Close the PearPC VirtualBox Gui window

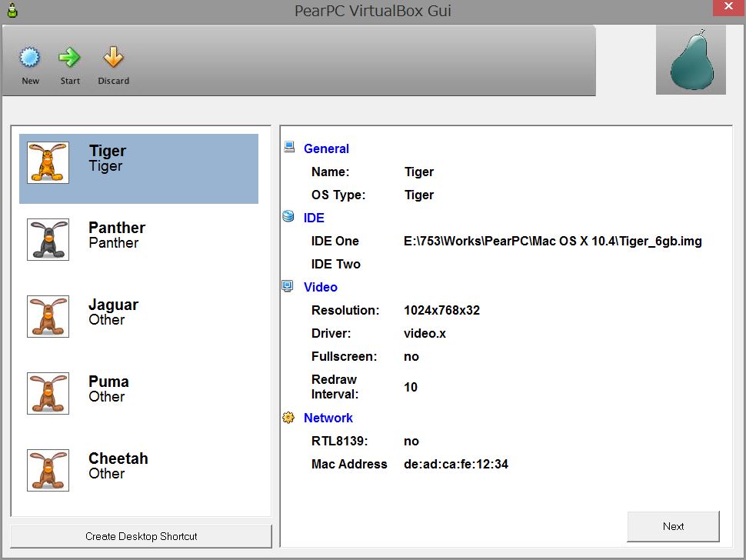tap(728, 7)
